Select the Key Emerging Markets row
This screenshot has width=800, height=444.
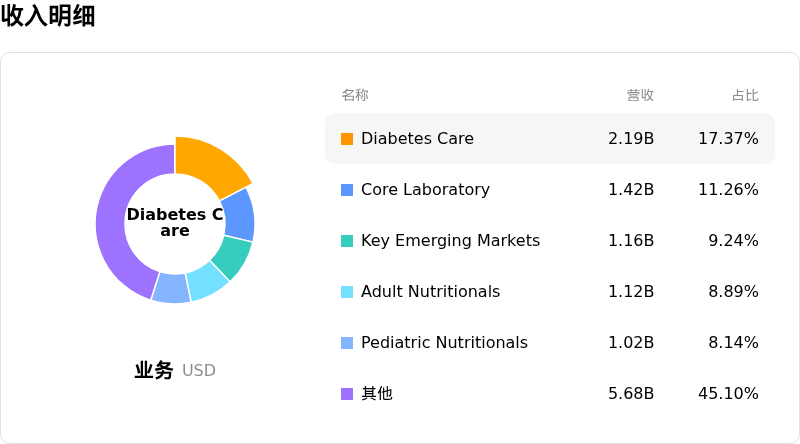[x=550, y=240]
